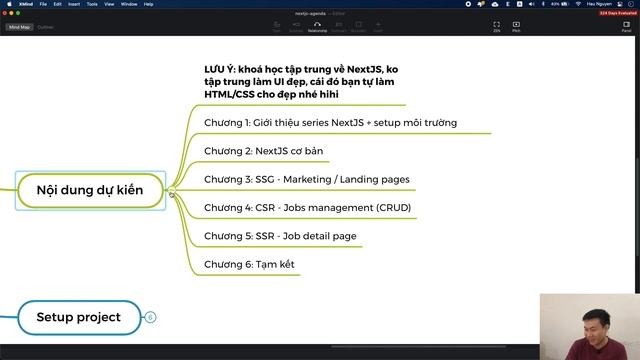Open the Insert toolbar item
640x360 pixels.
[378, 27]
